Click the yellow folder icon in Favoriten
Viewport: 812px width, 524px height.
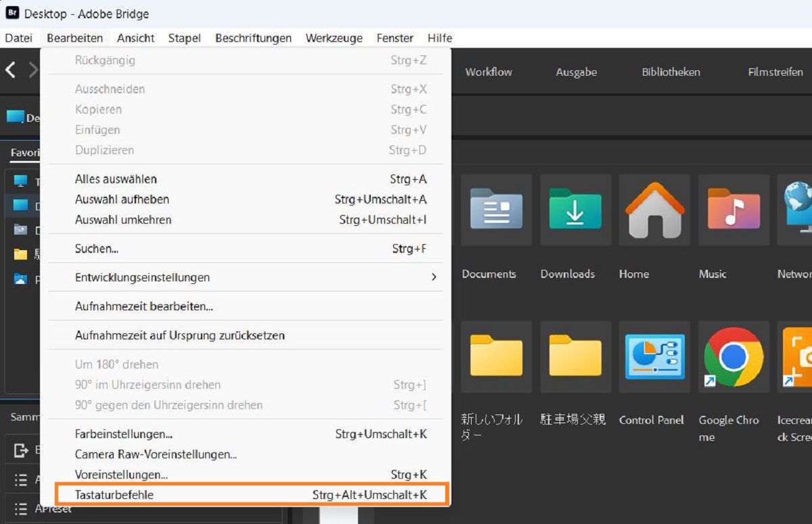click(21, 254)
